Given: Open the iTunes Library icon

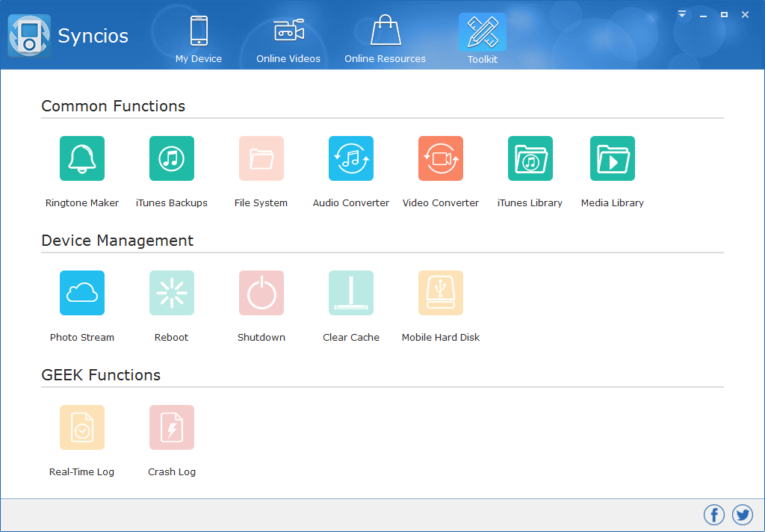Looking at the screenshot, I should click(x=530, y=158).
